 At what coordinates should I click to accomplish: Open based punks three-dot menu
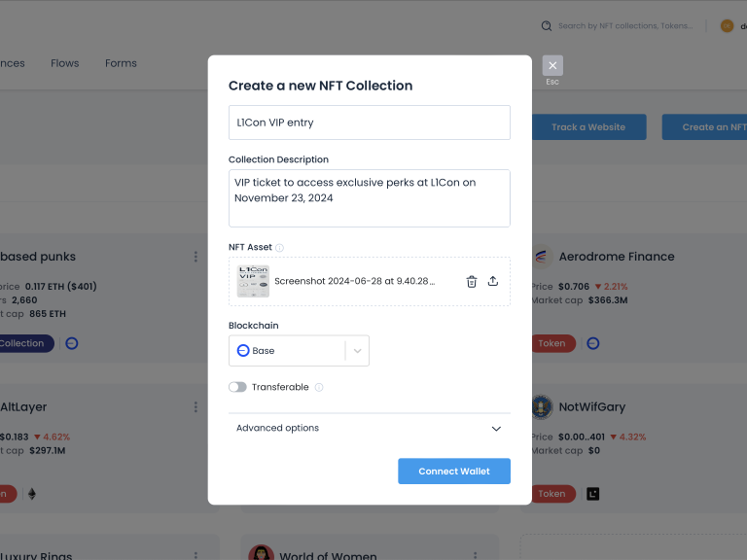tap(196, 257)
